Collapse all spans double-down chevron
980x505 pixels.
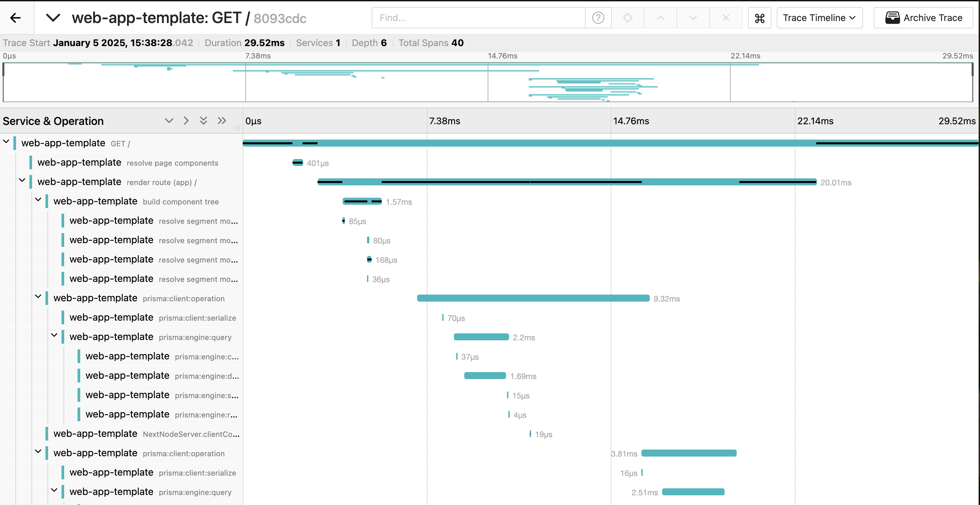point(204,121)
